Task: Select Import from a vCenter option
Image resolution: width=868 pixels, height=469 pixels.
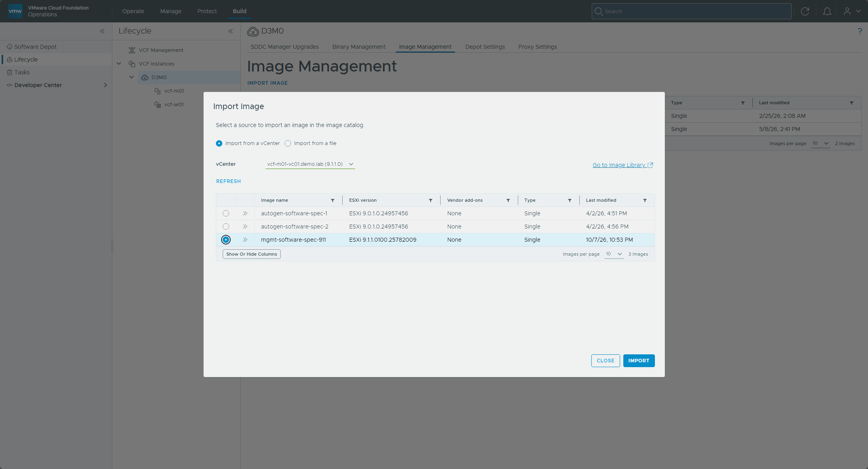Action: point(219,143)
